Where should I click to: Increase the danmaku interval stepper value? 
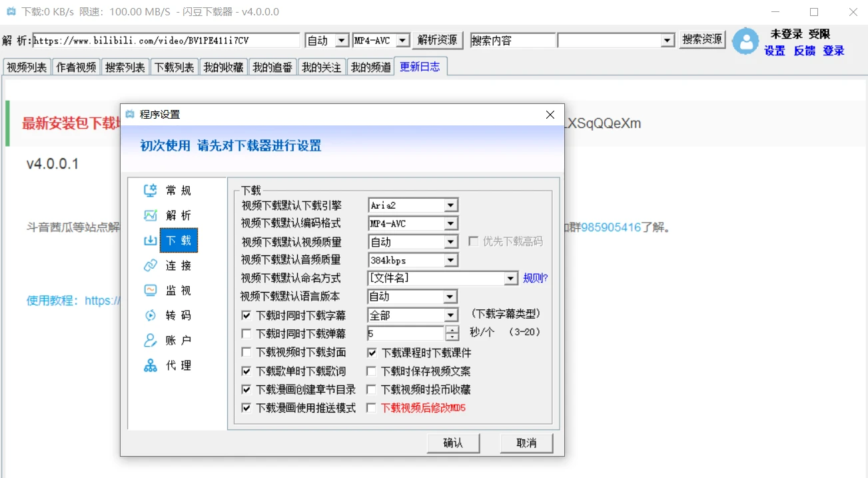[452, 330]
